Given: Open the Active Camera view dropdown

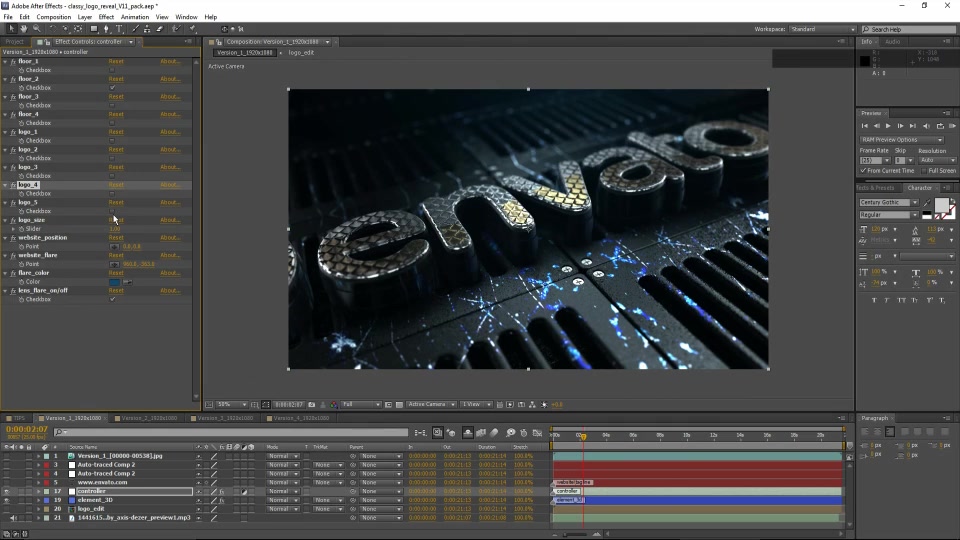Looking at the screenshot, I should tap(432, 405).
